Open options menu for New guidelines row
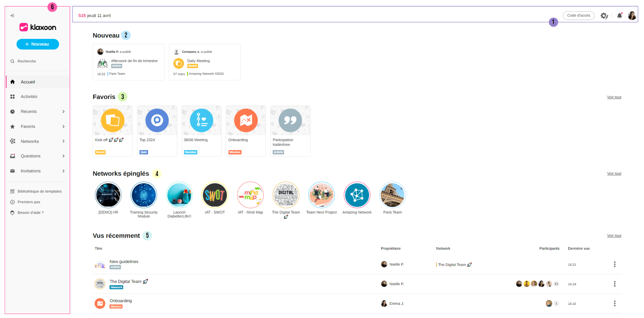The image size is (644, 318). (614, 264)
